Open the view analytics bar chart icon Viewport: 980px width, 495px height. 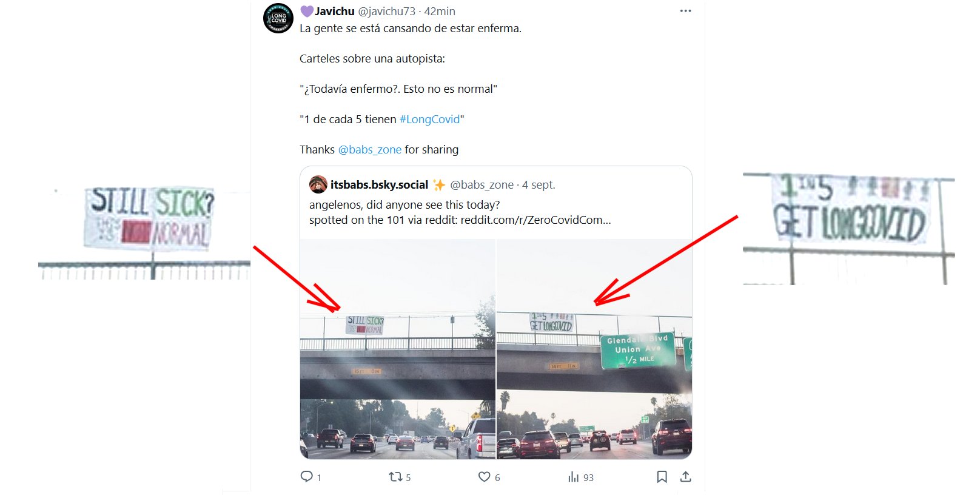(x=573, y=477)
